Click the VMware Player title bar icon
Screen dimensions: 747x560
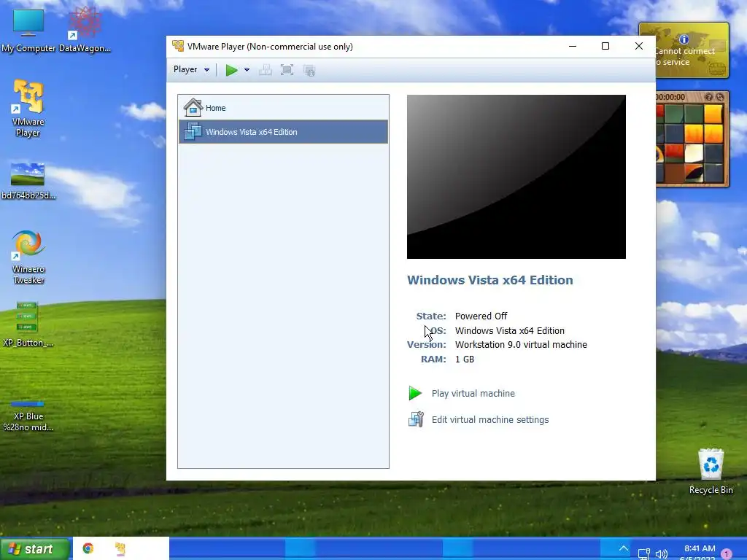(x=178, y=46)
